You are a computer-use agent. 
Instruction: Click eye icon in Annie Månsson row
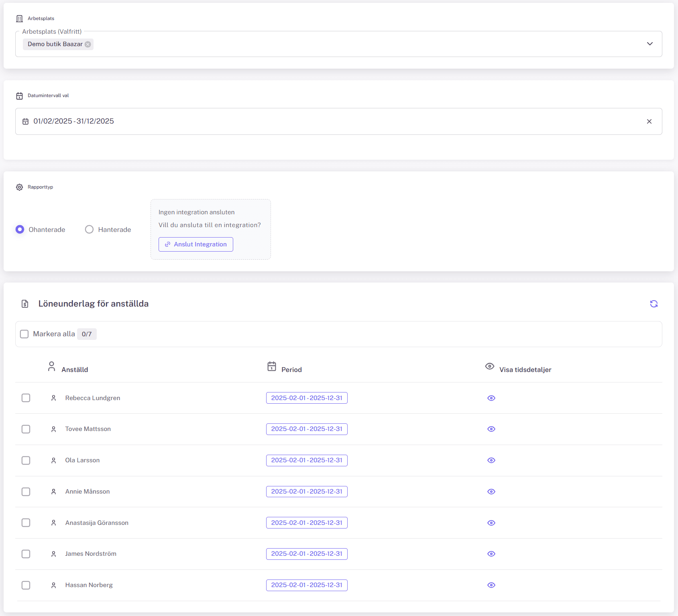(491, 492)
